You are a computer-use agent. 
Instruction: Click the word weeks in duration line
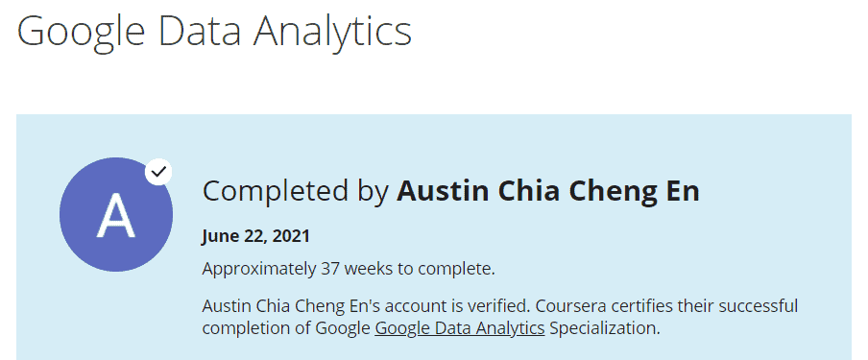364,269
